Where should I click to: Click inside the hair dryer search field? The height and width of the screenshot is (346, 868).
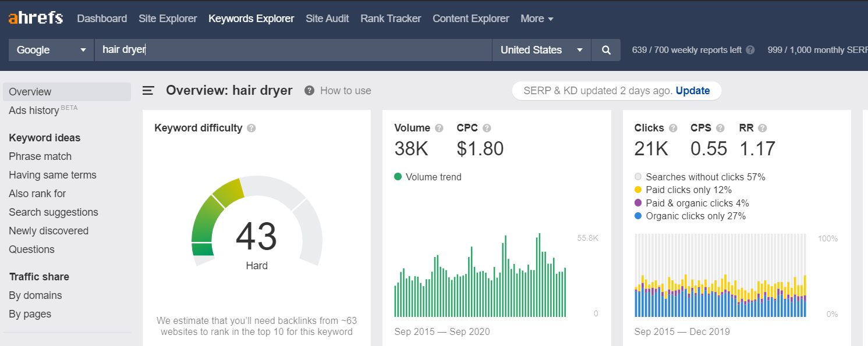233,50
